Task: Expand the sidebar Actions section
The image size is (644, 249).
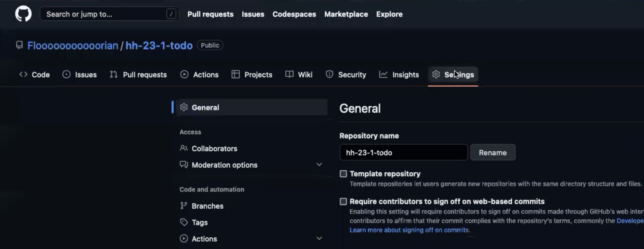Action: pos(319,239)
